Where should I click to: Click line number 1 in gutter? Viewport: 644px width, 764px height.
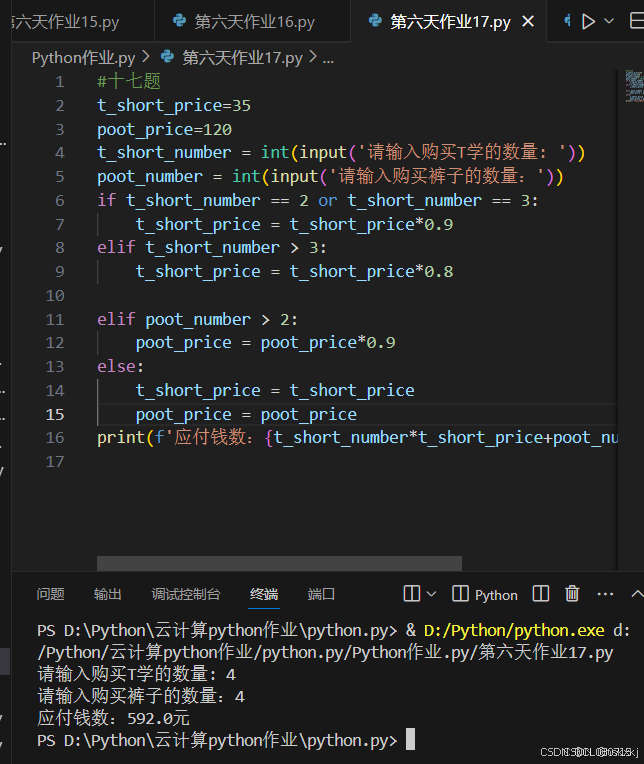tap(59, 82)
